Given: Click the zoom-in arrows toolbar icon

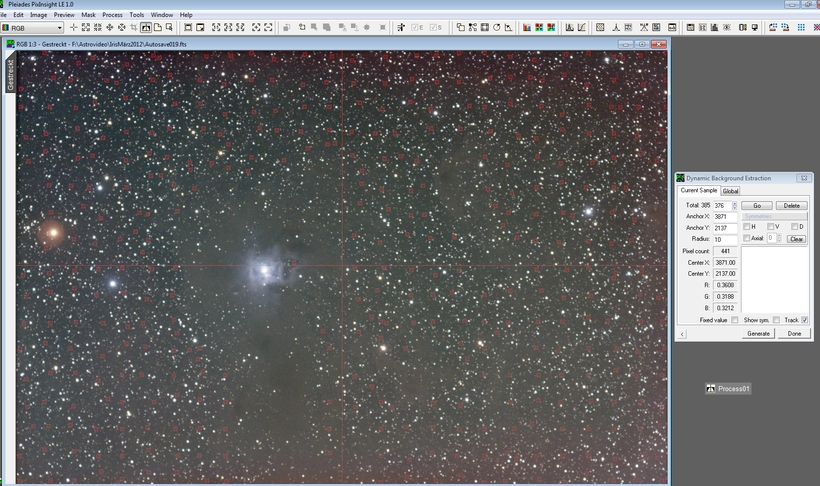Looking at the screenshot, I should 86,27.
